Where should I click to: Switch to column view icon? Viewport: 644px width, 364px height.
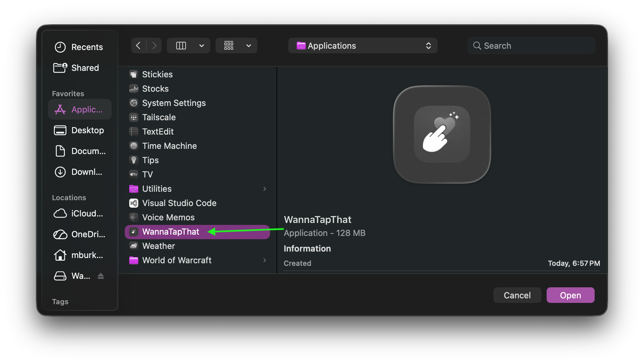(181, 45)
